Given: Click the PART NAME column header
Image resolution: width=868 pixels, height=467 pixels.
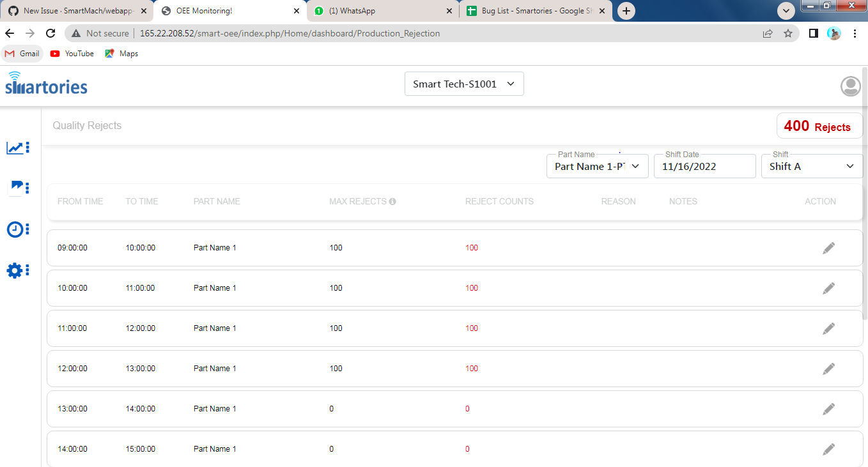Looking at the screenshot, I should coord(217,201).
